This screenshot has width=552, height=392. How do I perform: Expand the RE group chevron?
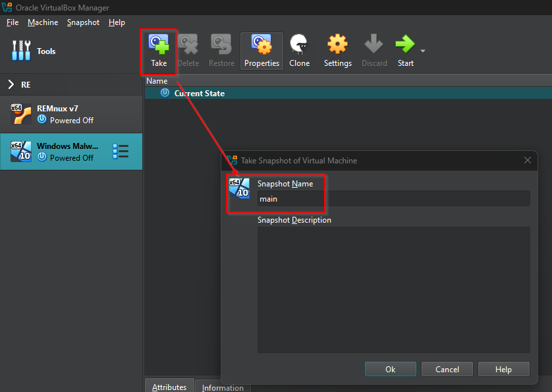tap(11, 84)
